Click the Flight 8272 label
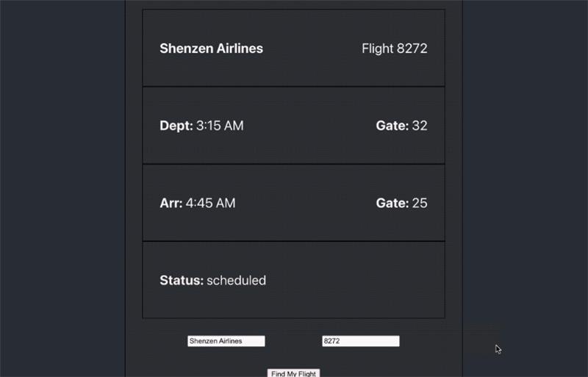The width and height of the screenshot is (588, 377). pos(394,49)
